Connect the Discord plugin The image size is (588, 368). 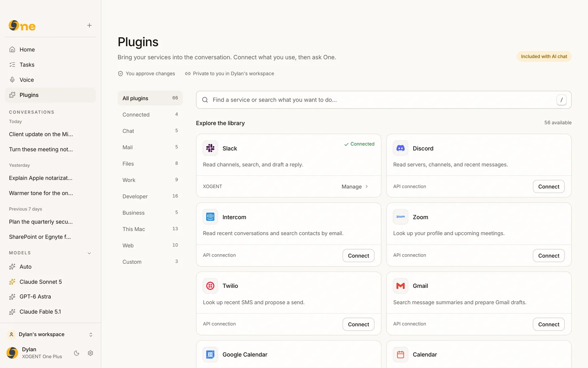click(x=548, y=186)
